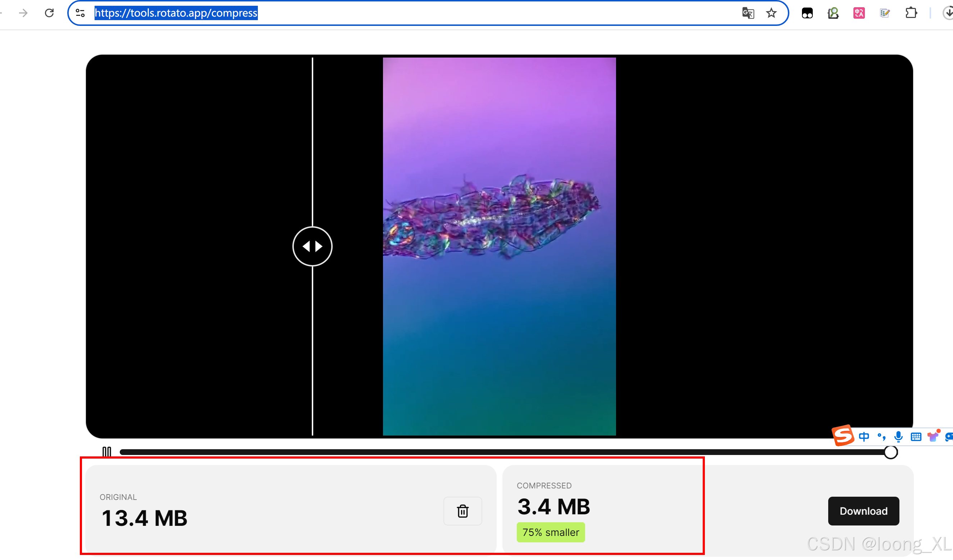This screenshot has width=953, height=560.
Task: Click the delete/trash icon for original file
Action: 462,511
